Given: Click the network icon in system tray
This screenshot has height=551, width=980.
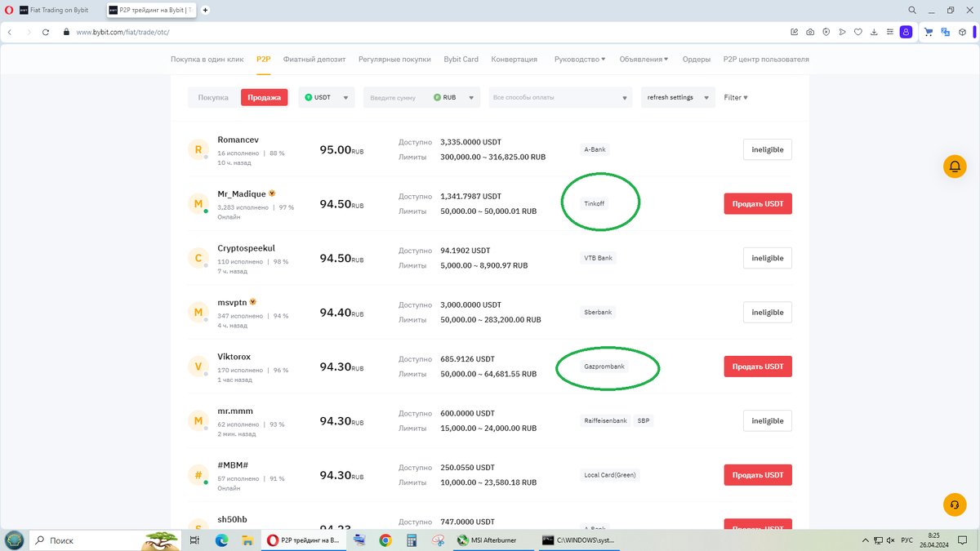Looking at the screenshot, I should (879, 540).
